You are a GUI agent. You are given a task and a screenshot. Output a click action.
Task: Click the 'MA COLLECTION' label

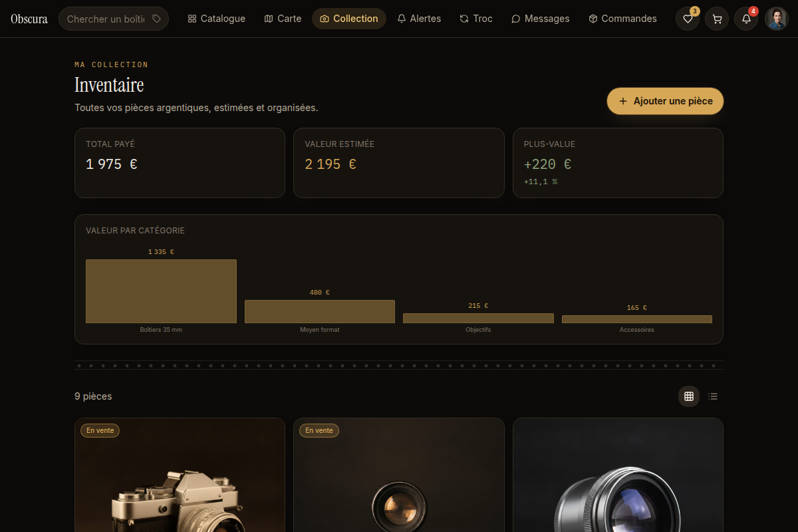[x=111, y=65]
